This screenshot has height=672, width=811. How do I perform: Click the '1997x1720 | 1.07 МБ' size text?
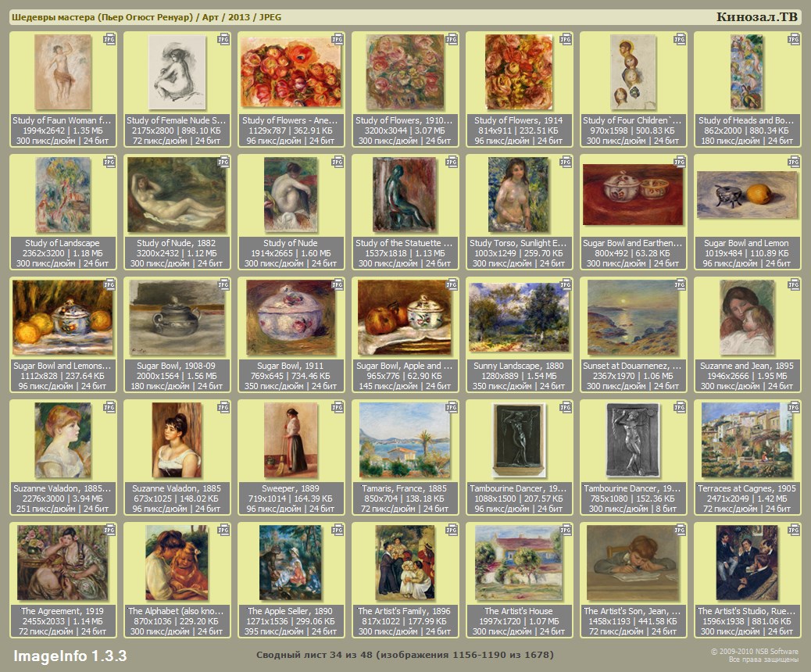[x=519, y=621]
